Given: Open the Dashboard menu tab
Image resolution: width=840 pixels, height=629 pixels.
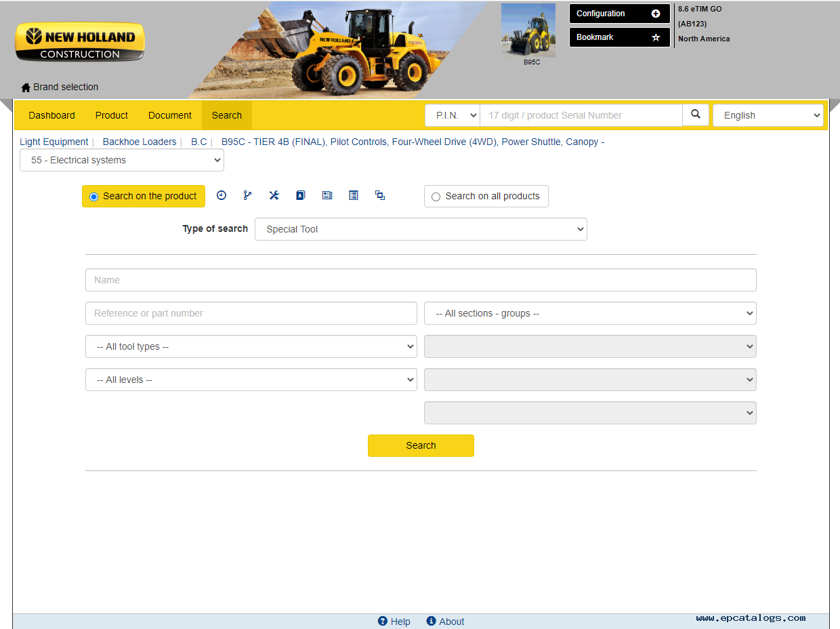Looking at the screenshot, I should click(x=51, y=115).
